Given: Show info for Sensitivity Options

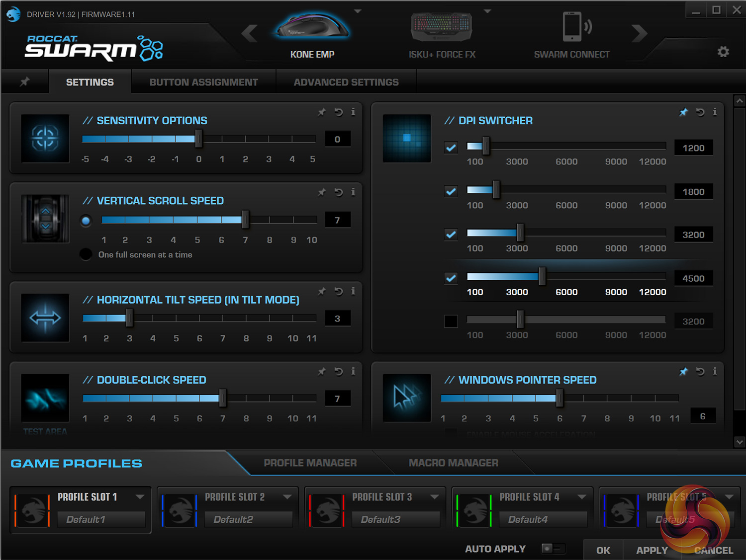Looking at the screenshot, I should 353,112.
